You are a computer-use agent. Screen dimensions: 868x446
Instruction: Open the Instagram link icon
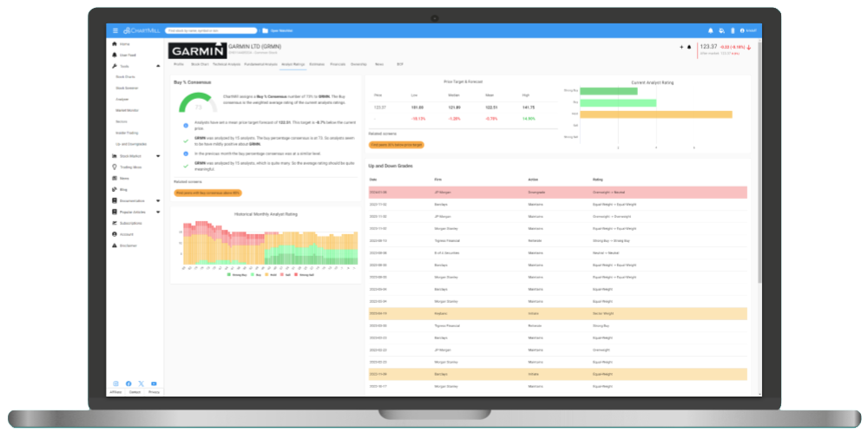pos(115,384)
